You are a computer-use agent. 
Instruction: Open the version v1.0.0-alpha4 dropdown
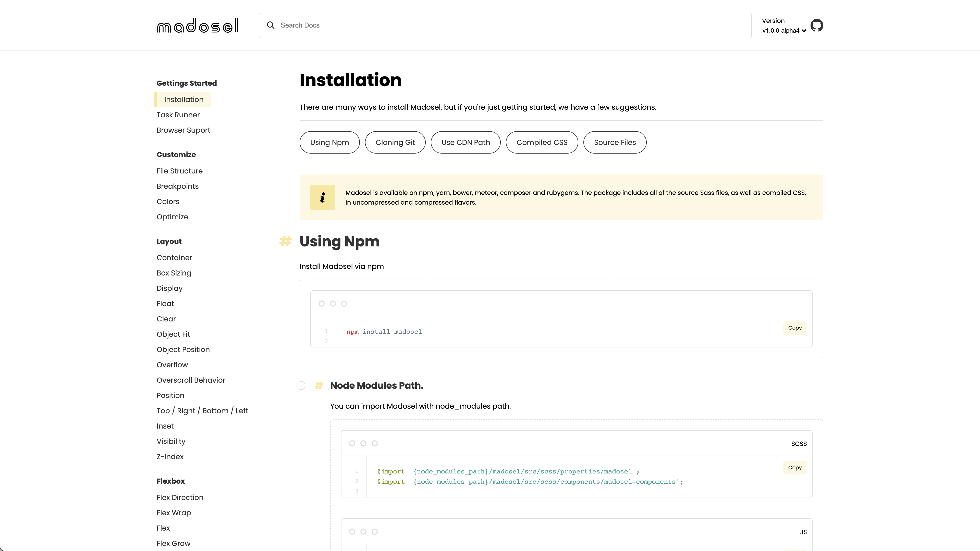tap(784, 31)
